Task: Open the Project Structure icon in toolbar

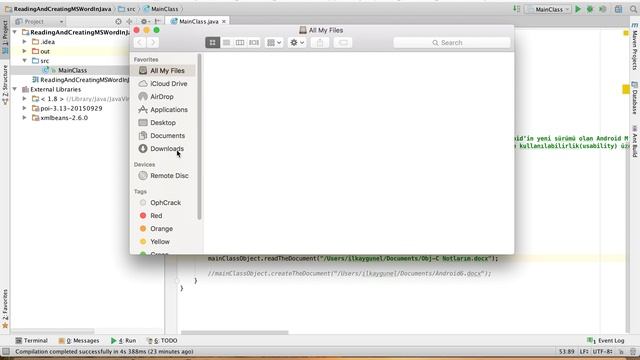Action: 618,9
